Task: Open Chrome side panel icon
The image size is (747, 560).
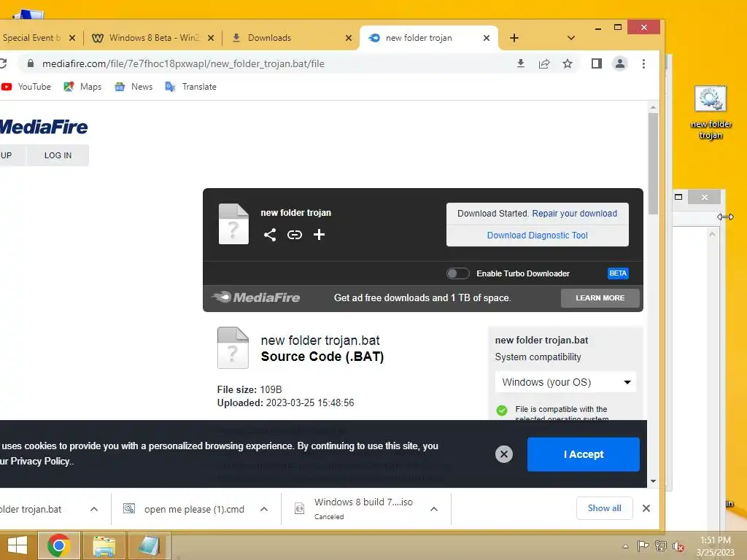Action: tap(597, 63)
